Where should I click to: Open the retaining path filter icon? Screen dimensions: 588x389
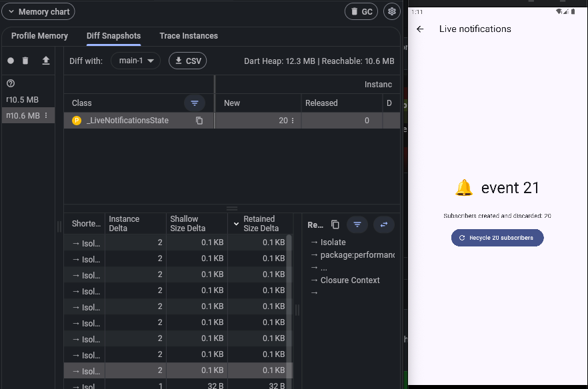357,224
